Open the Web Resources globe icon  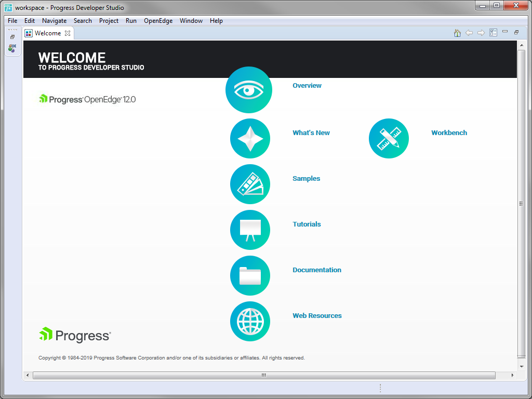click(250, 321)
